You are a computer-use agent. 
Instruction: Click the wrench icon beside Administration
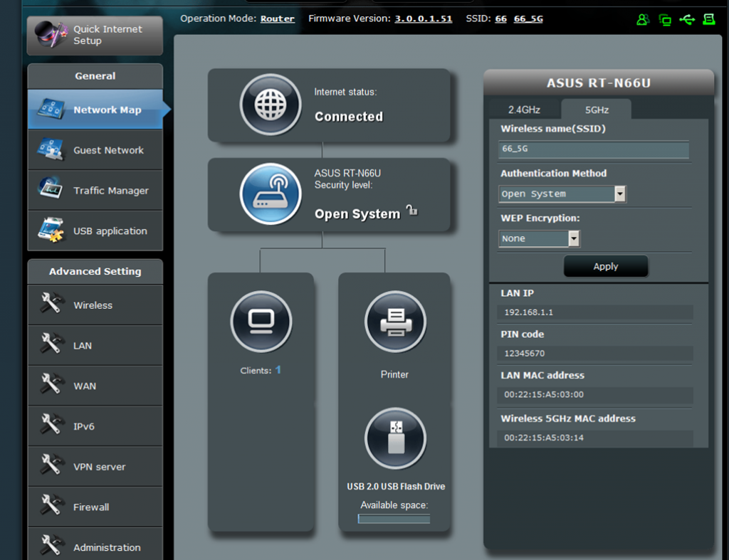(51, 545)
